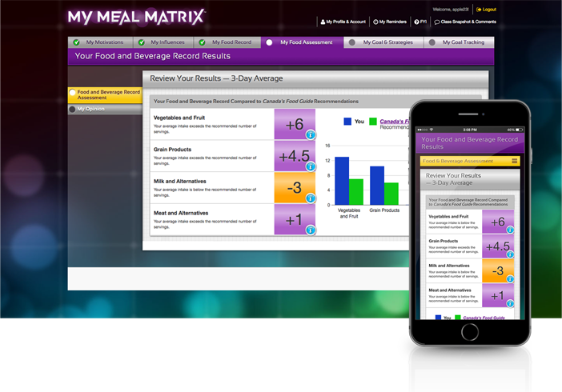Open My Reminders link

click(390, 22)
